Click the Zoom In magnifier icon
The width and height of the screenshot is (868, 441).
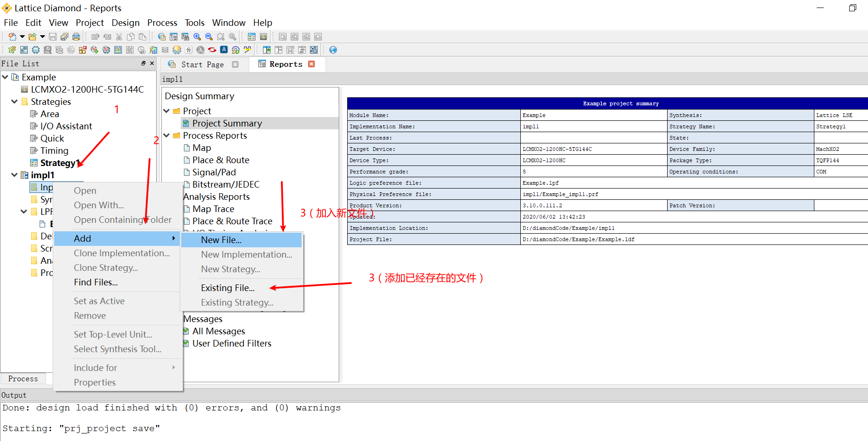click(x=197, y=37)
